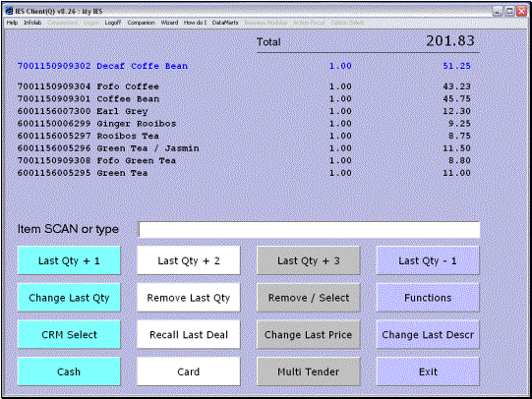The image size is (532, 399).
Task: Pay using the Card button
Action: [x=189, y=371]
